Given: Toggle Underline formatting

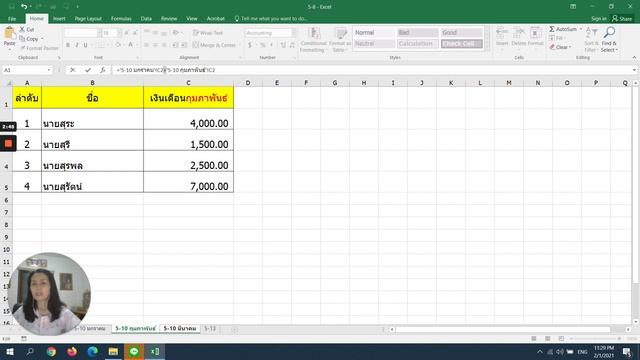Looking at the screenshot, I should pos(85,45).
